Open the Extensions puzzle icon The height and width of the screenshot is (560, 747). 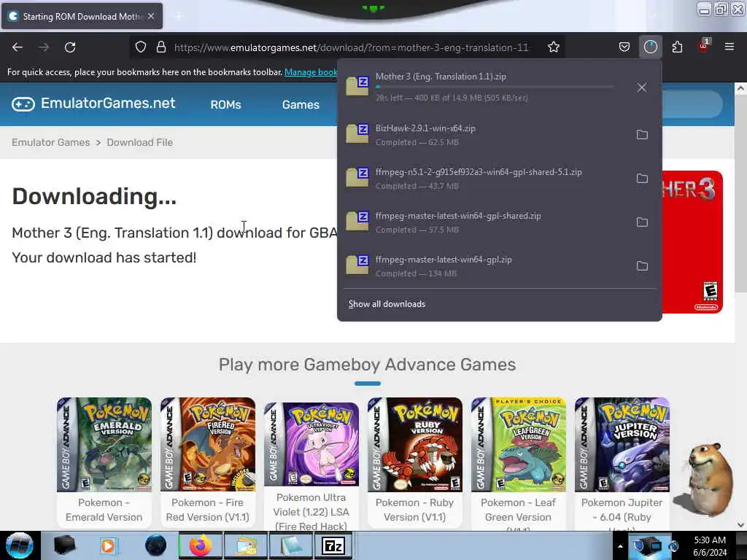(677, 47)
